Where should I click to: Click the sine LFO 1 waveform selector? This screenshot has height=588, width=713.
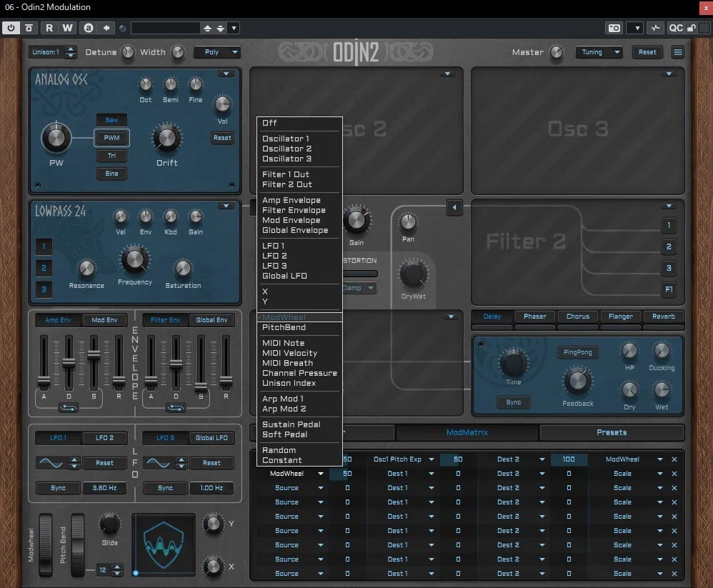tap(51, 463)
